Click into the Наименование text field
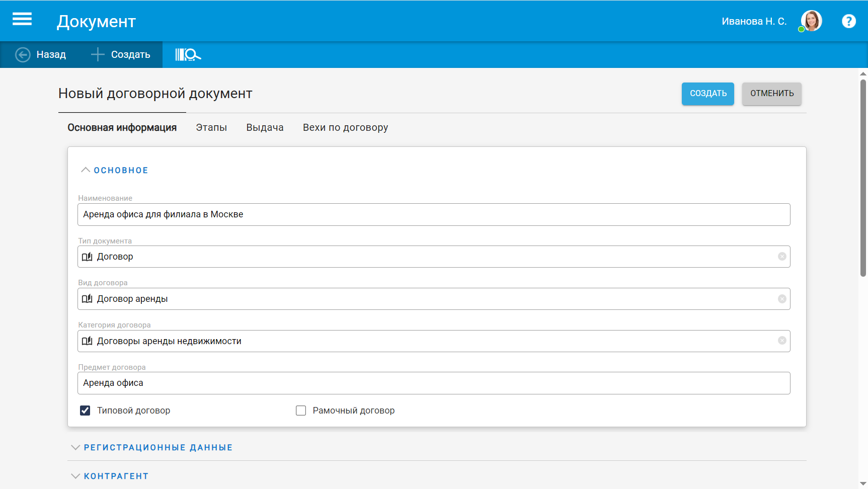The height and width of the screenshot is (489, 868). (433, 215)
